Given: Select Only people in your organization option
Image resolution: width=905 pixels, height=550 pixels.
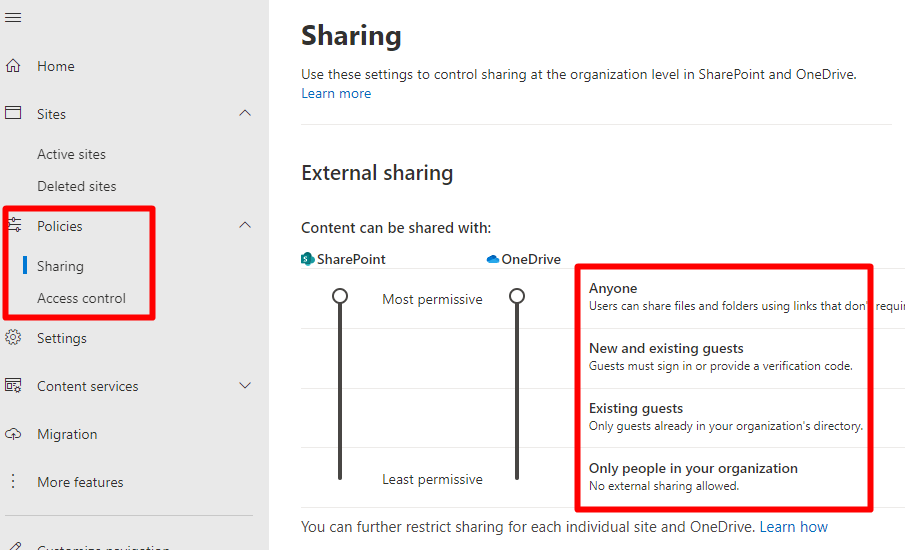Looking at the screenshot, I should click(x=693, y=468).
